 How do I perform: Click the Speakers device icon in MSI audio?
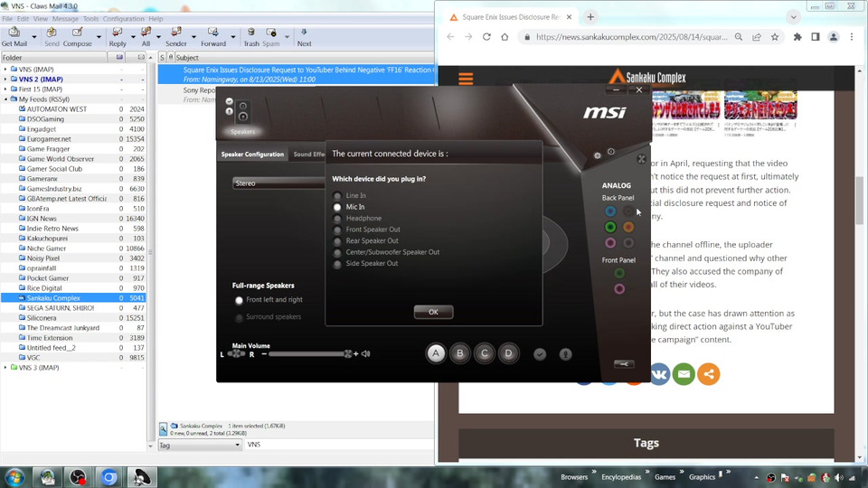pos(242,111)
